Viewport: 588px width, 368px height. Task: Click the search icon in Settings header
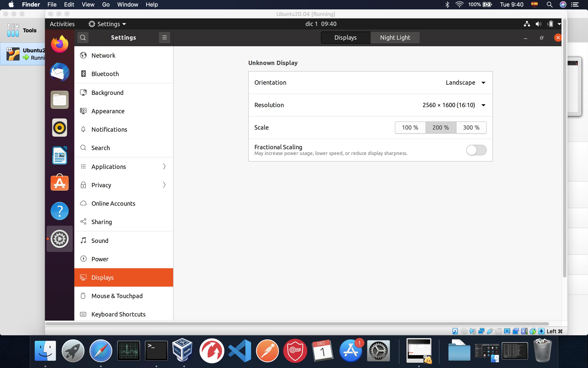(83, 37)
